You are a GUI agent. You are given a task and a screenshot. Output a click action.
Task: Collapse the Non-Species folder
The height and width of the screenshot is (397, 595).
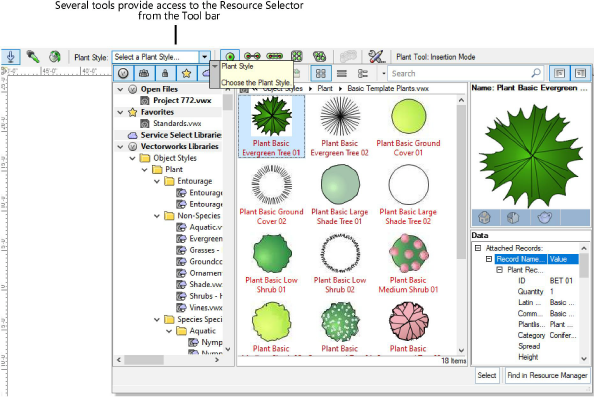pos(157,216)
